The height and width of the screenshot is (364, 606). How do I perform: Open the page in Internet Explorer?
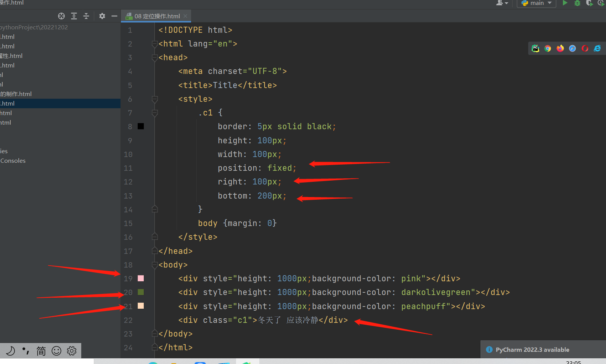point(597,48)
